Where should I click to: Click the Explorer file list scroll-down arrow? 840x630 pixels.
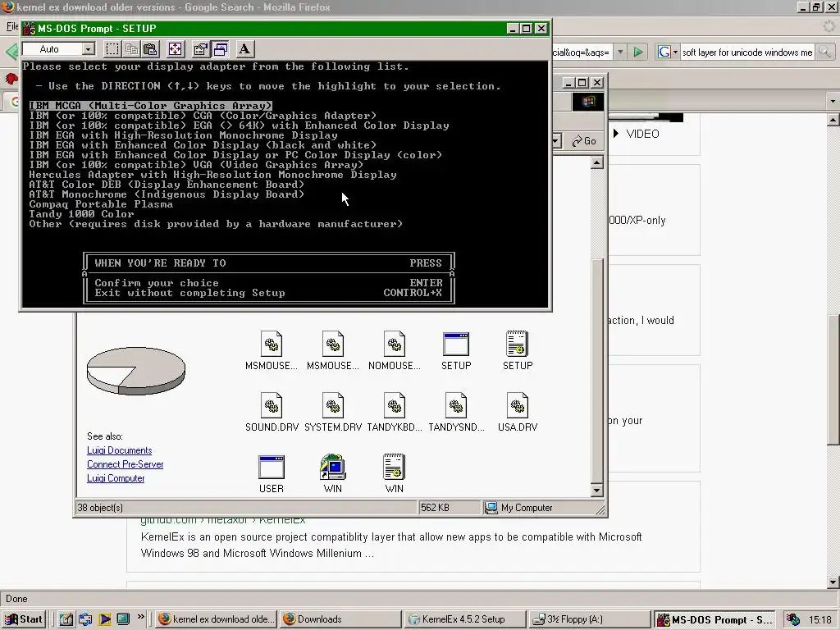click(x=597, y=490)
